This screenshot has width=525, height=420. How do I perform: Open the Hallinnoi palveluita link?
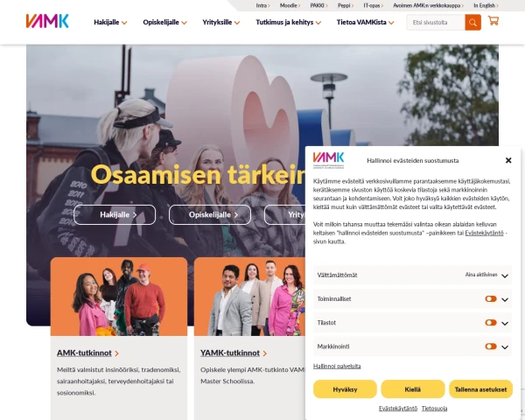point(337,366)
